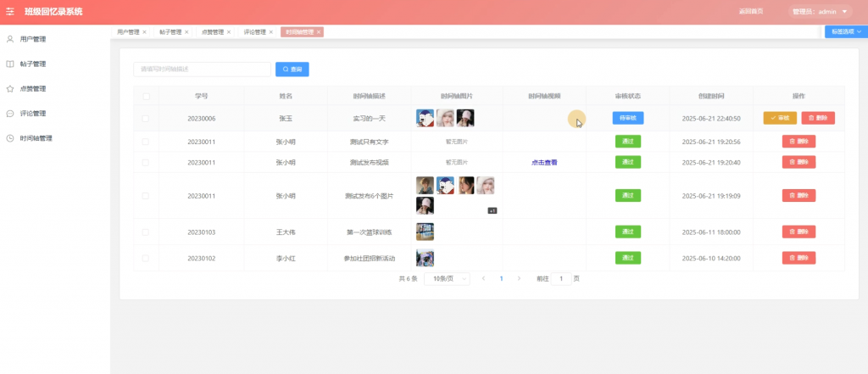868x374 pixels.
Task: Delete the 张玉 row
Action: [x=818, y=118]
